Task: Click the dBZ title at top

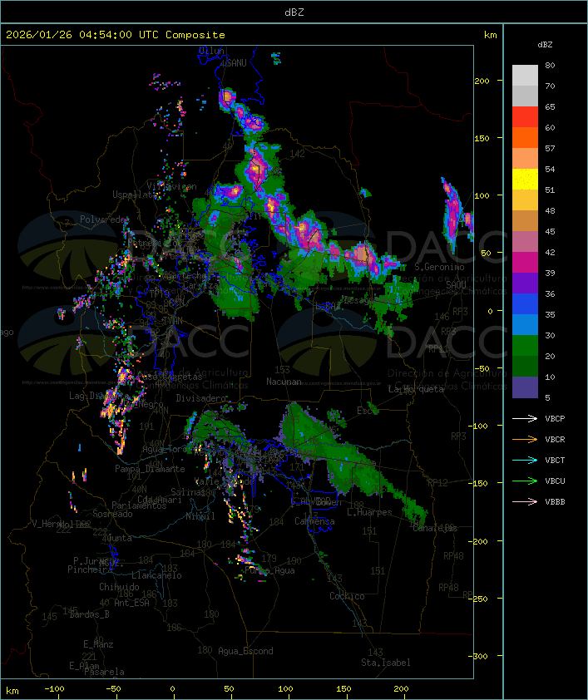Action: click(x=294, y=11)
